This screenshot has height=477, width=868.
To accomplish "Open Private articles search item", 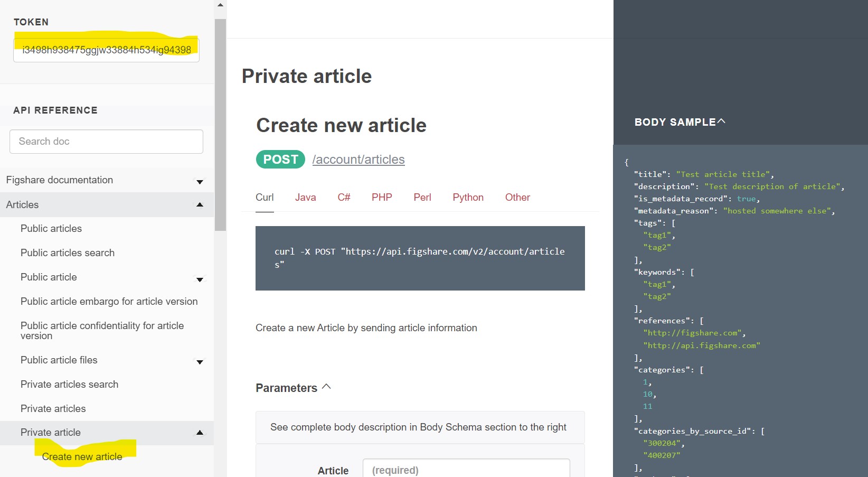I will [x=70, y=385].
